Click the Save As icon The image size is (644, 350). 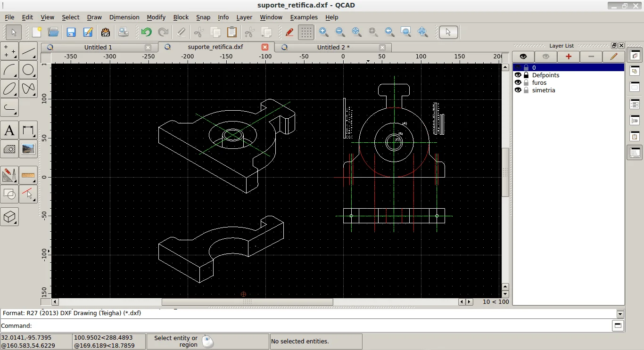click(x=88, y=32)
